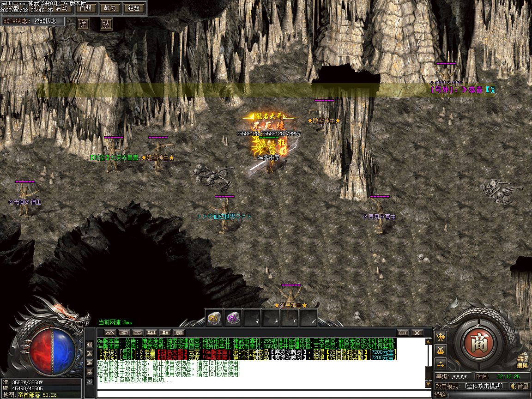
Task: Toggle the speaker icon left of chat
Action: [90, 345]
